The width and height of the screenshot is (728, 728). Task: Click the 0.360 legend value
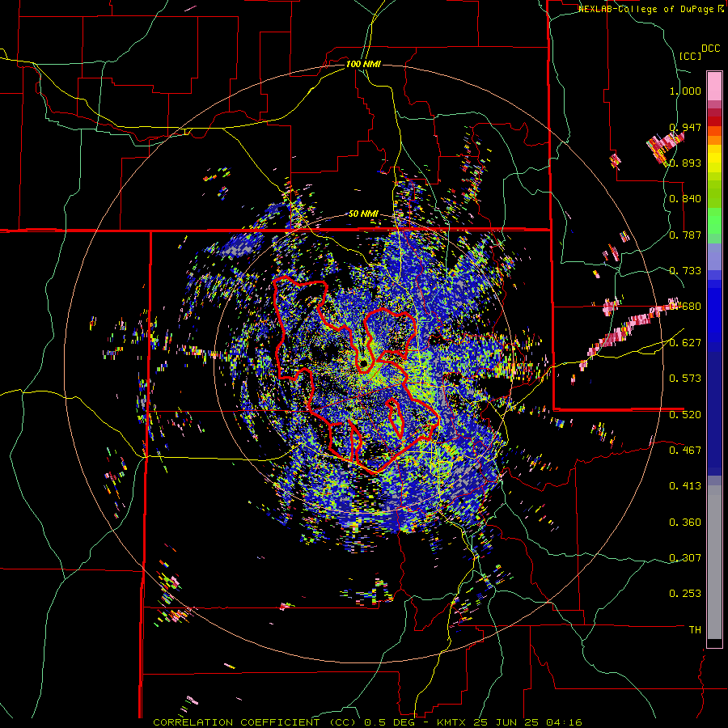coord(685,523)
